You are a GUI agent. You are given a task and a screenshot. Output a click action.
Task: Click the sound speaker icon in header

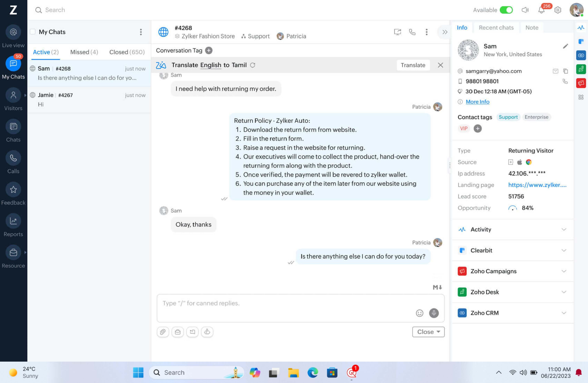click(525, 10)
